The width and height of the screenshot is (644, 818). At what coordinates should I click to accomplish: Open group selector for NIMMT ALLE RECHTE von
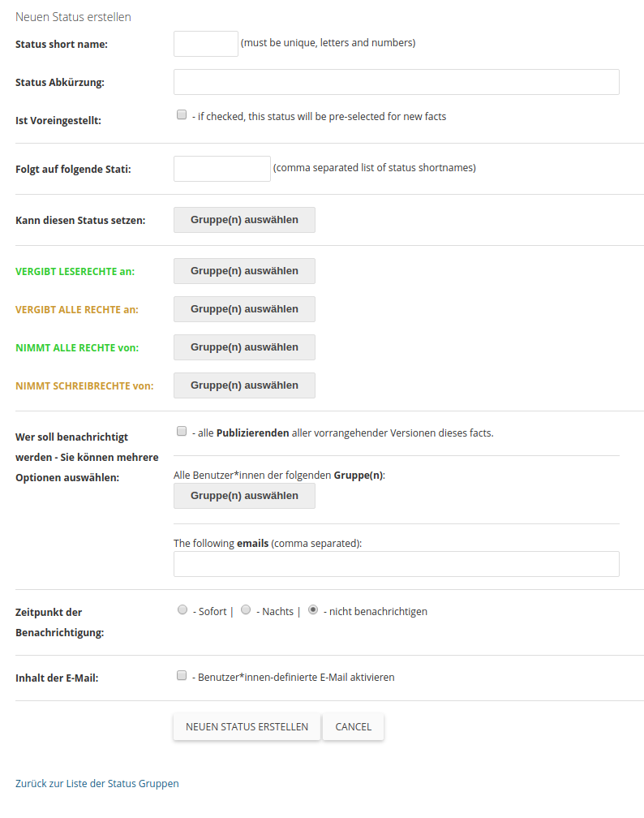coord(244,347)
